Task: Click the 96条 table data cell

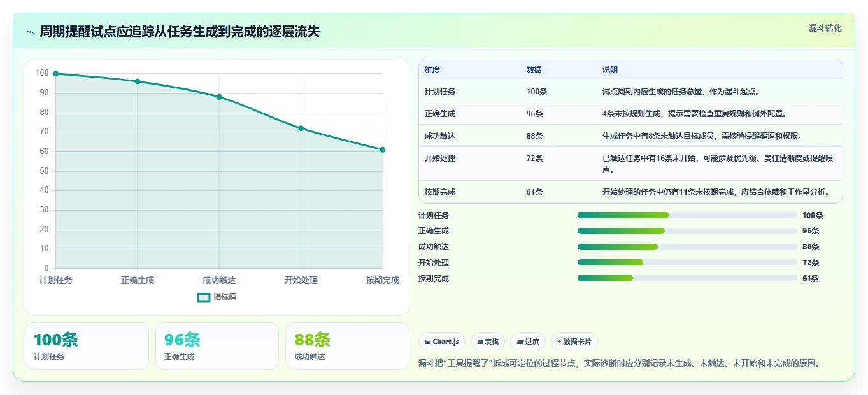Action: coord(535,114)
